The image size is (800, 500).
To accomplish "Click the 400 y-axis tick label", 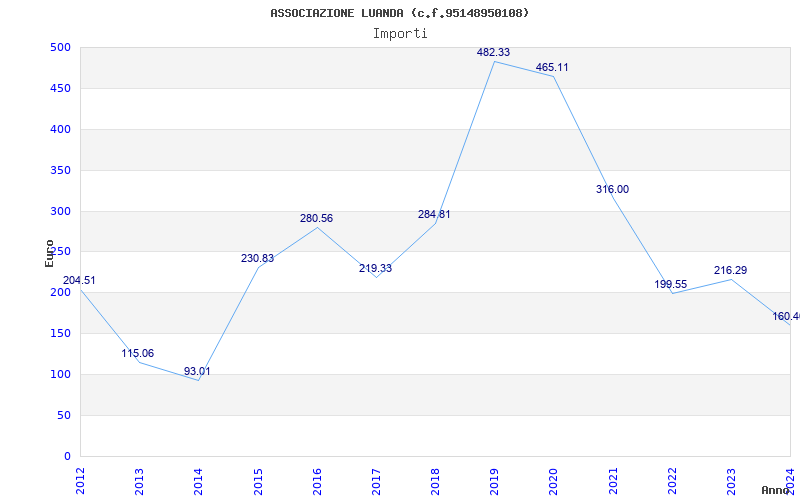I will pos(60,130).
